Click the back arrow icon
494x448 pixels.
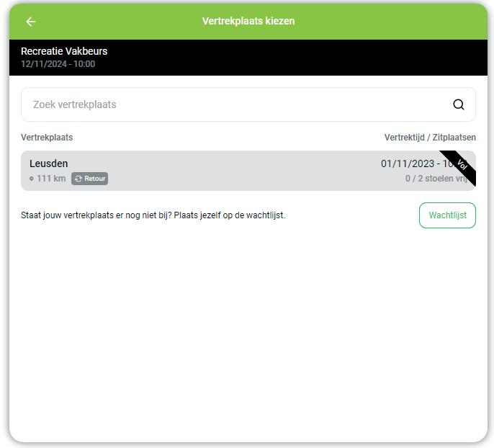click(30, 22)
